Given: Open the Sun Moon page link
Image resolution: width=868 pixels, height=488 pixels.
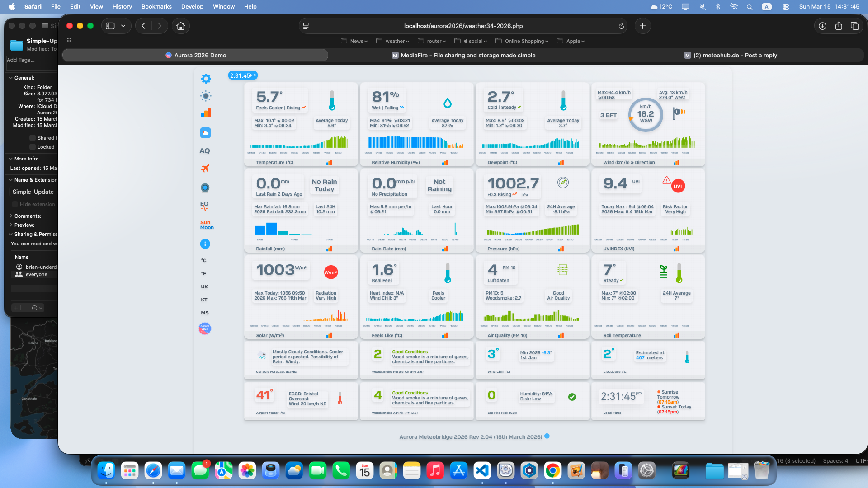Looking at the screenshot, I should pos(206,225).
